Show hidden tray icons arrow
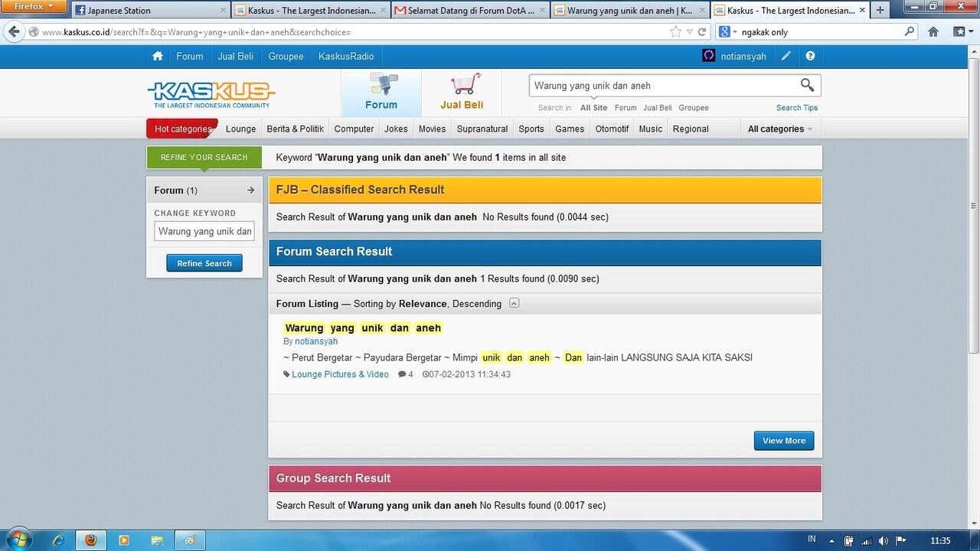This screenshot has height=551, width=980. point(832,540)
